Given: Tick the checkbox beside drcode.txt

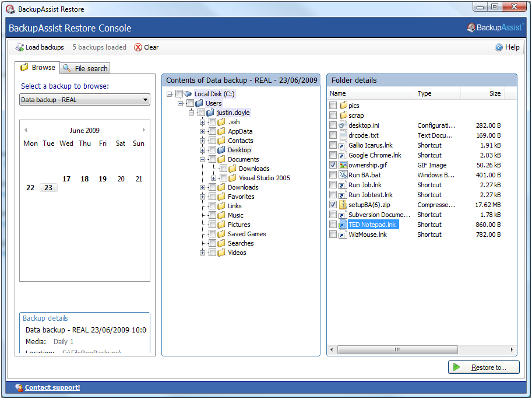Looking at the screenshot, I should pos(333,135).
